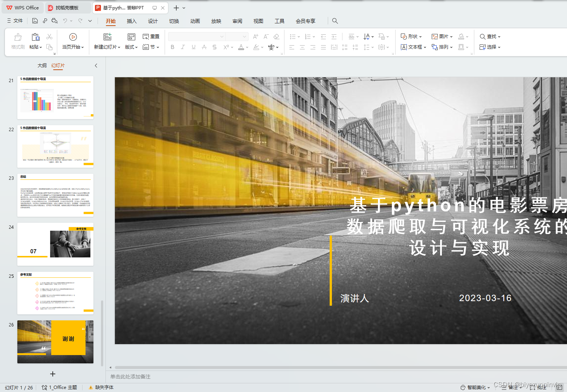Click the New Slide icon
This screenshot has height=392, width=567.
pyautogui.click(x=107, y=37)
